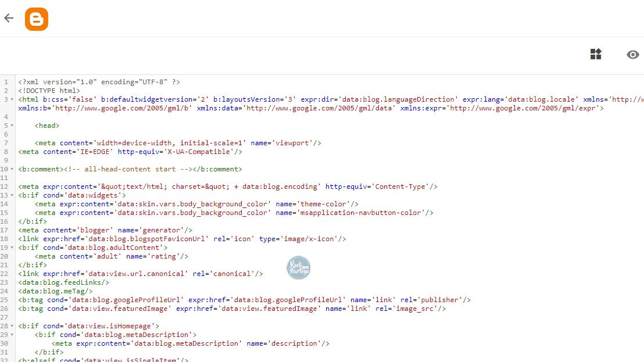
Task: Click the viewport meta tag line
Action: pyautogui.click(x=178, y=143)
